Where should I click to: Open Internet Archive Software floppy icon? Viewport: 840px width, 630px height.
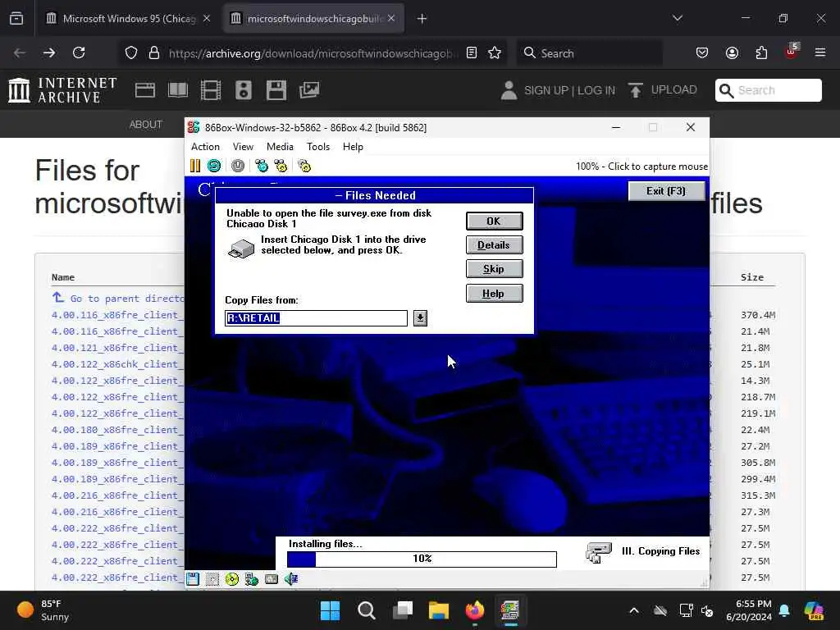[x=276, y=90]
